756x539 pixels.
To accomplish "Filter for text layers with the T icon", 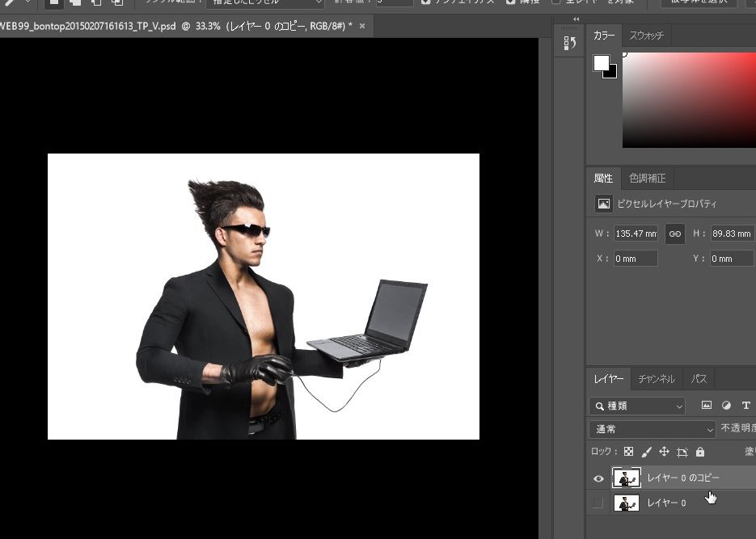I will 745,406.
